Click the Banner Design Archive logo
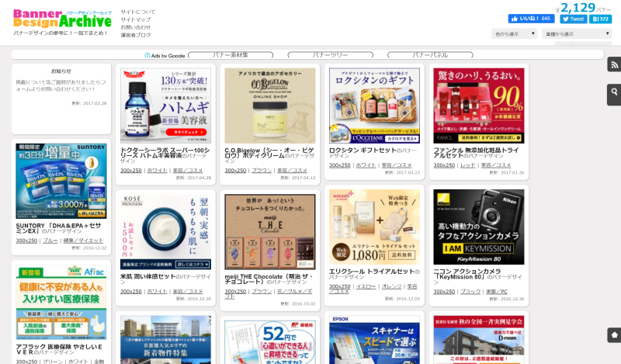This screenshot has height=364, width=621. [62, 19]
